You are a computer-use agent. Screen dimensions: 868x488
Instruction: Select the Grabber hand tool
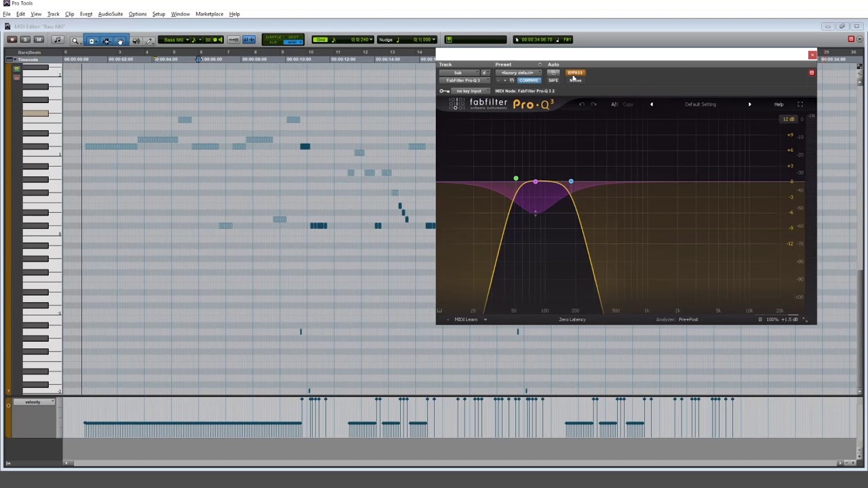[x=120, y=41]
